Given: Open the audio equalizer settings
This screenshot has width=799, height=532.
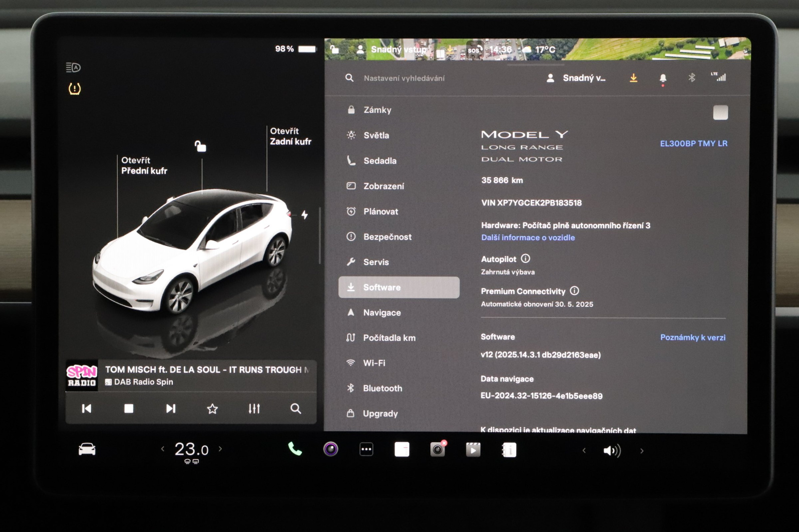Looking at the screenshot, I should [x=254, y=409].
